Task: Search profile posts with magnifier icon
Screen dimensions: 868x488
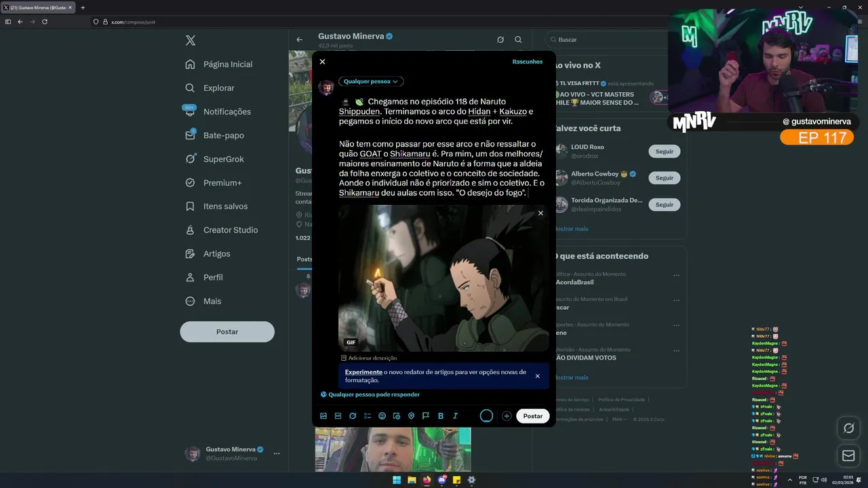Action: 518,40
